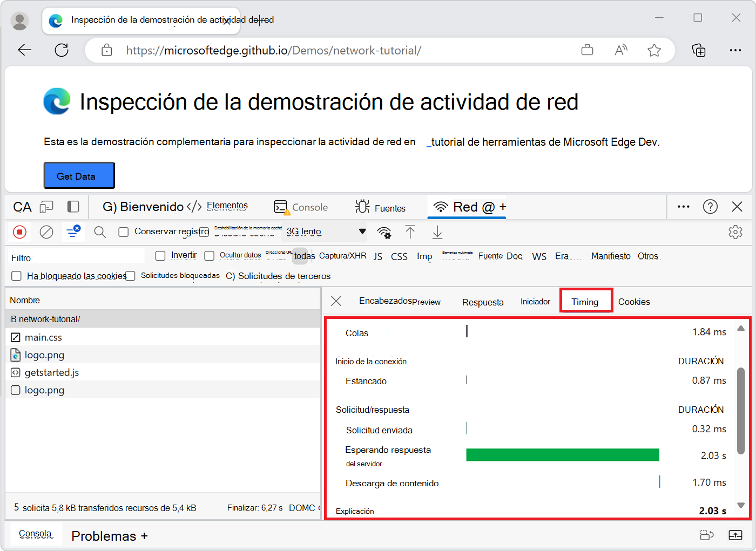
Task: Open DevTools help question mark icon
Action: point(710,207)
